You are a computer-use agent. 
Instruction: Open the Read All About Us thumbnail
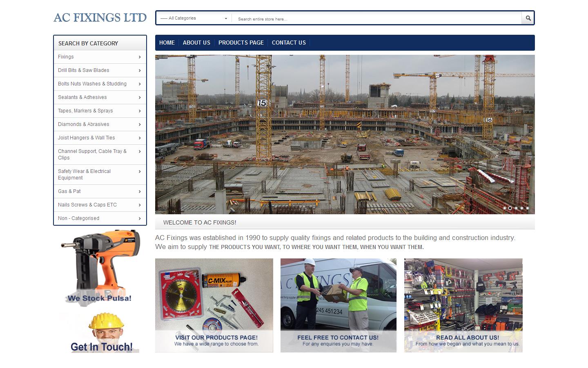tap(463, 305)
